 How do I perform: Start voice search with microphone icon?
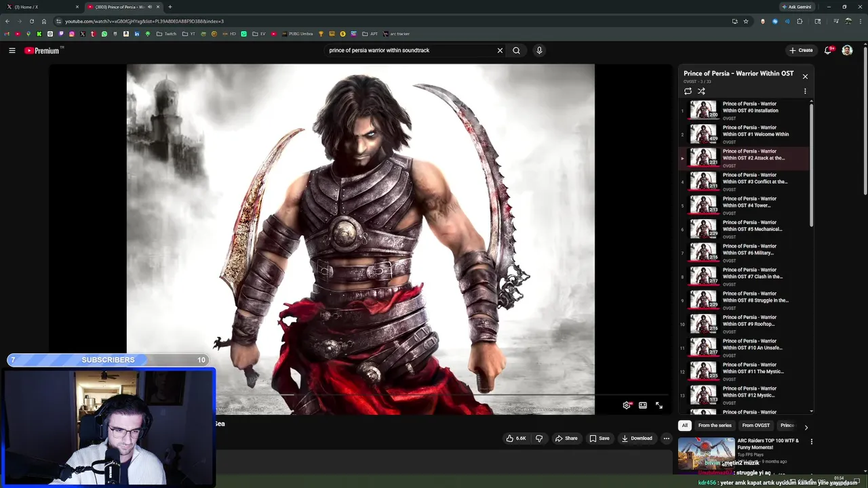(539, 50)
